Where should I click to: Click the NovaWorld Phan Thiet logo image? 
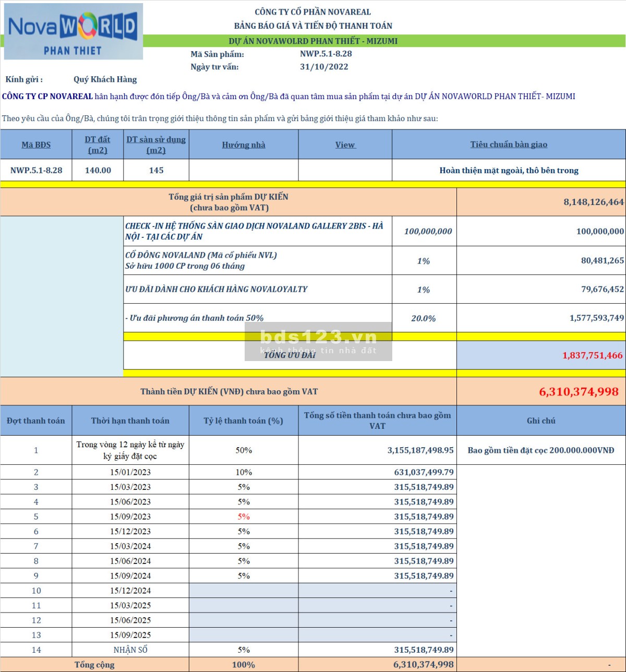point(74,31)
